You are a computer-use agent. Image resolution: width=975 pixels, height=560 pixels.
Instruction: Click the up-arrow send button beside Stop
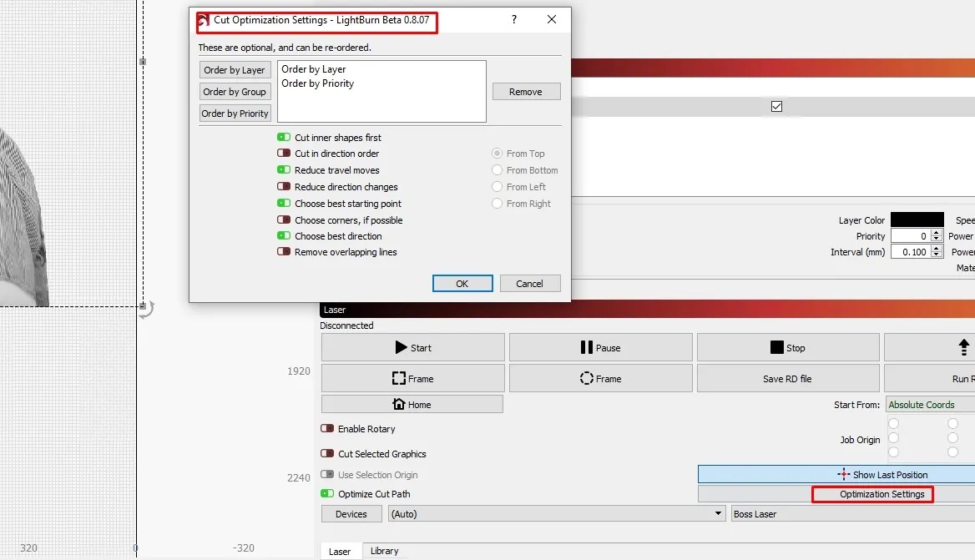tap(930, 347)
